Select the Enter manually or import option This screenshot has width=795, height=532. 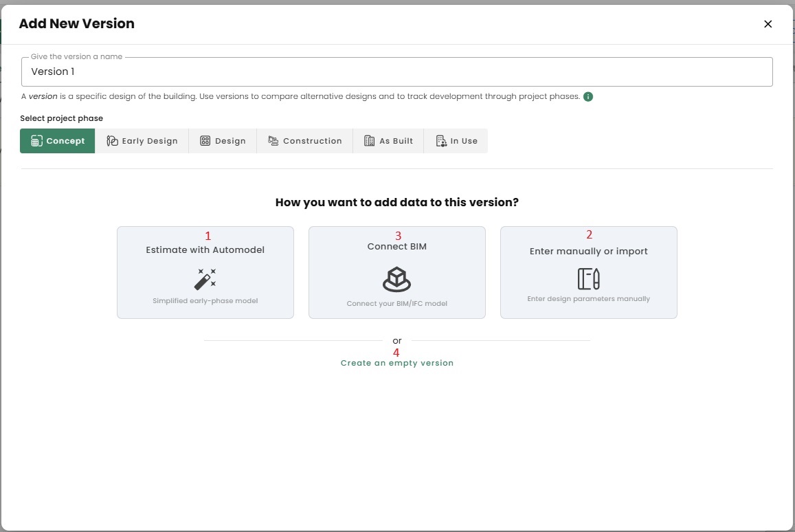588,252
